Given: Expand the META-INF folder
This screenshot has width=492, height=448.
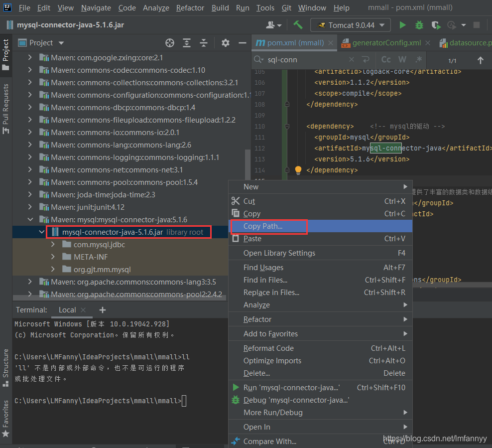Looking at the screenshot, I should (x=53, y=257).
